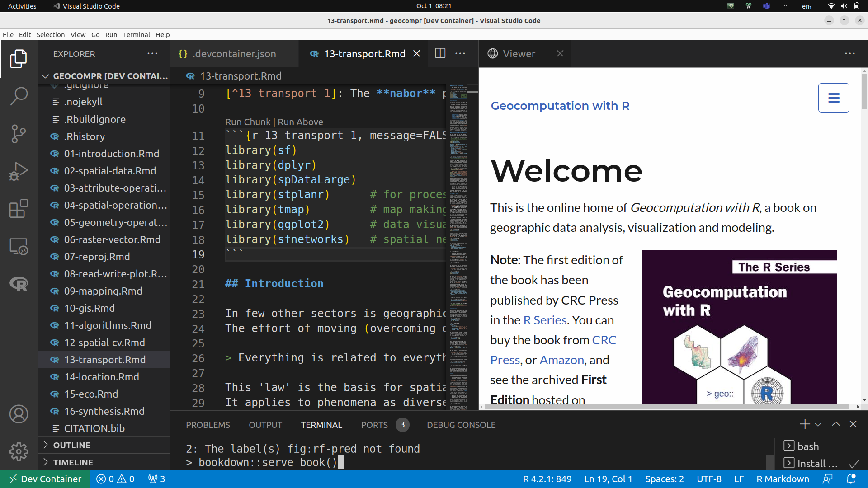Click Run Above code lens

(x=300, y=122)
